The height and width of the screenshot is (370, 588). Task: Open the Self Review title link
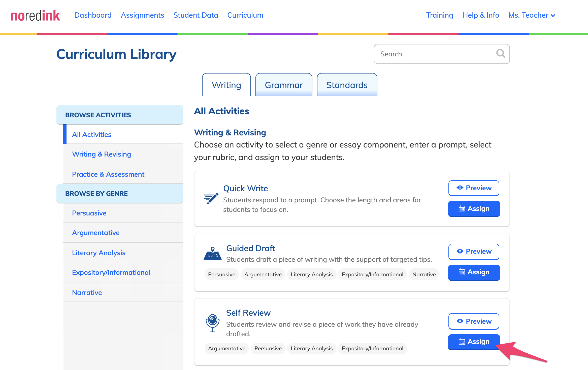pos(248,313)
